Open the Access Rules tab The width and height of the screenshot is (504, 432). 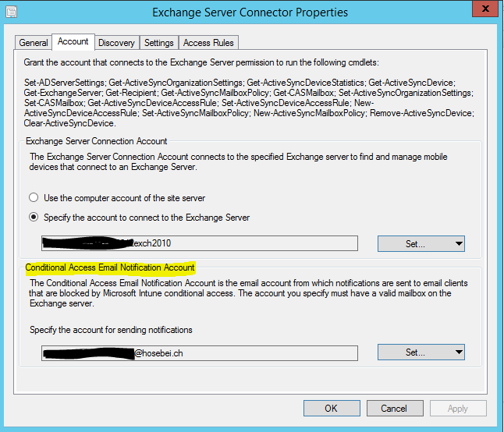(x=208, y=43)
